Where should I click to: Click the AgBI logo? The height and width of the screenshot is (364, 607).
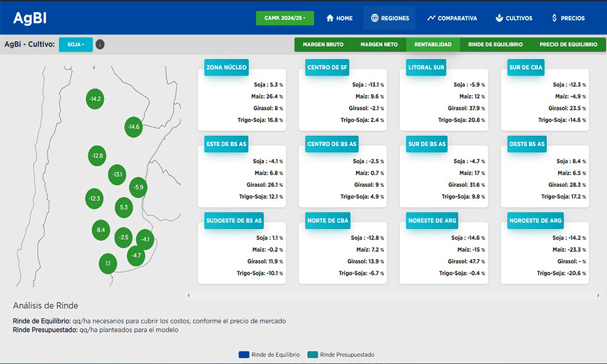click(x=30, y=18)
